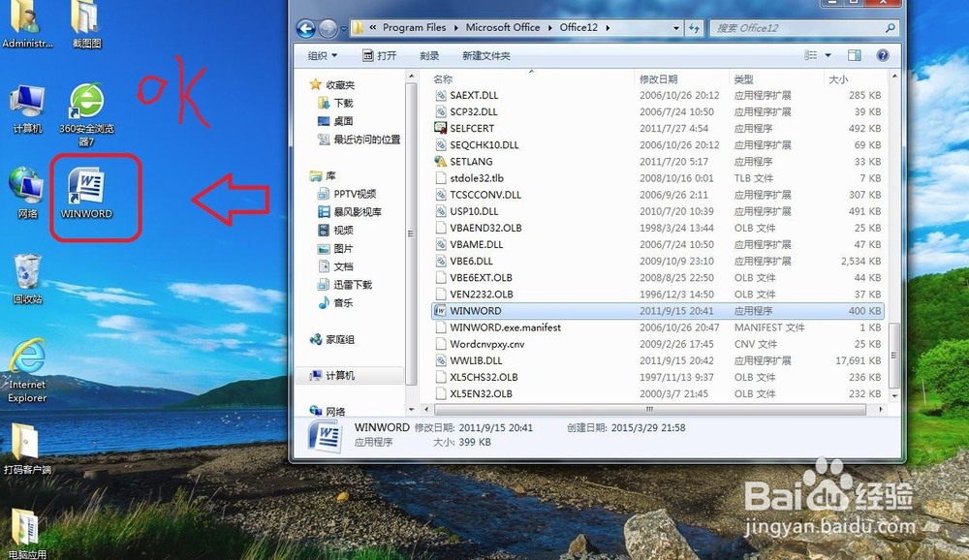Select the VBE6.DLL file row
The width and height of the screenshot is (969, 560).
click(x=659, y=261)
